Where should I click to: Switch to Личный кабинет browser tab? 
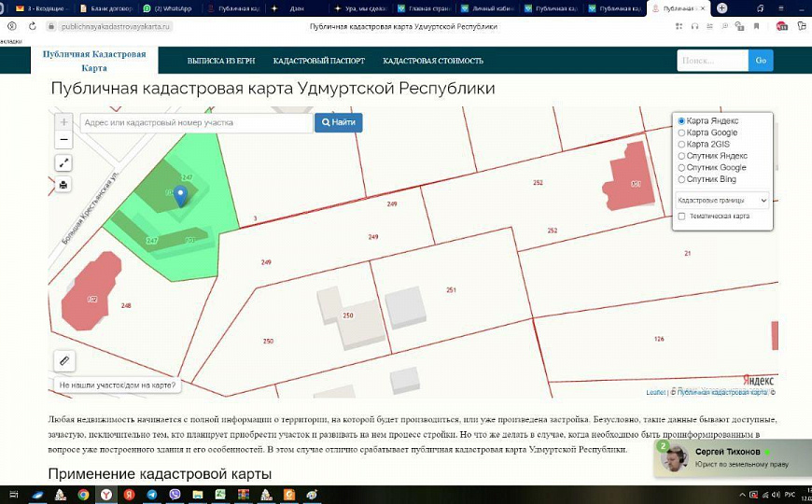[487, 8]
